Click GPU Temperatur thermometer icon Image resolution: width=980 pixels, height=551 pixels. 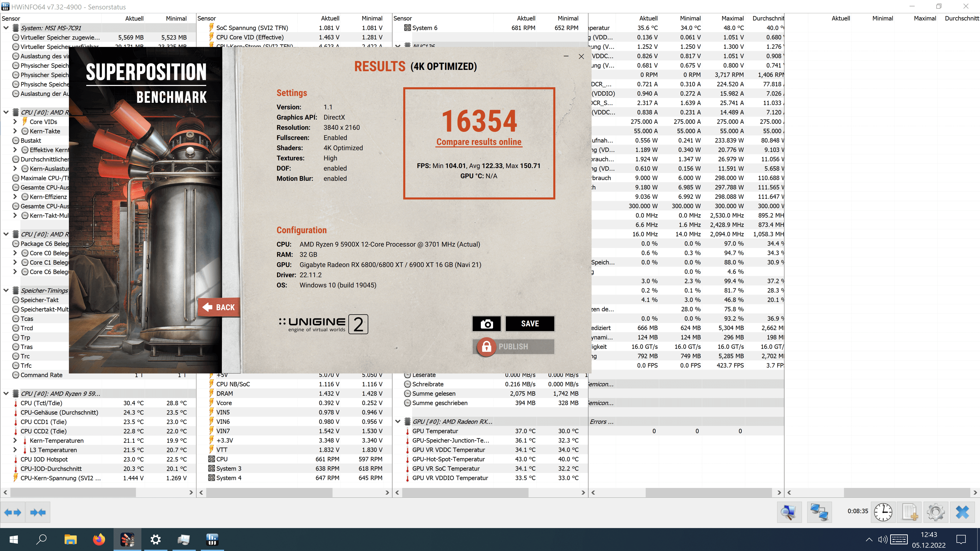[x=408, y=431]
